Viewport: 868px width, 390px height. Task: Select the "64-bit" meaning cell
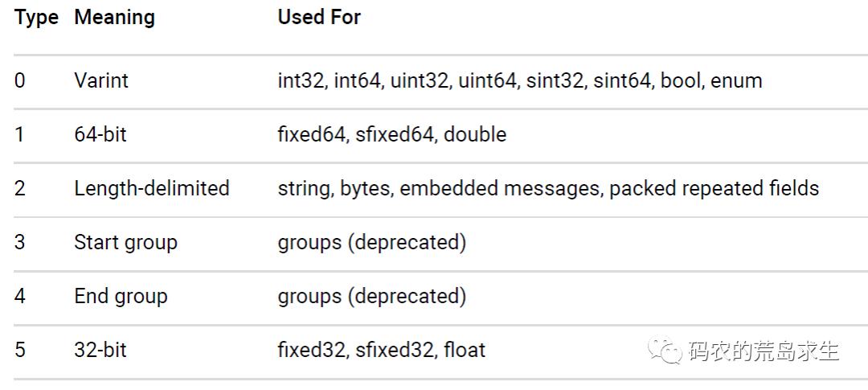100,134
